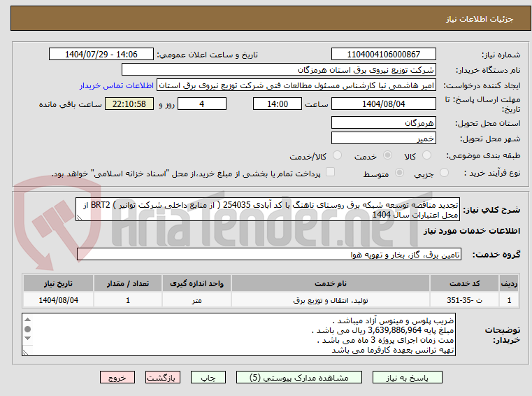532x396 pixels.
Task: Click the شماره نیاز field 1104004106000867
Action: point(383,54)
